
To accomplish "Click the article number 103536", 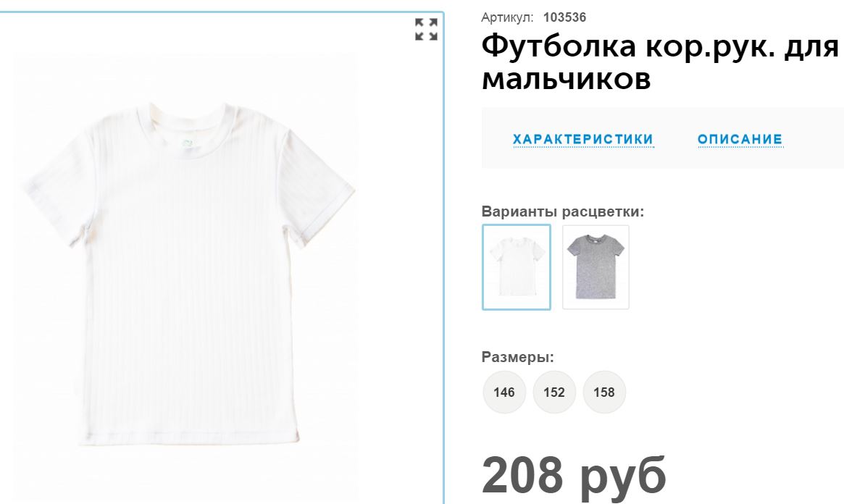I will 564,17.
